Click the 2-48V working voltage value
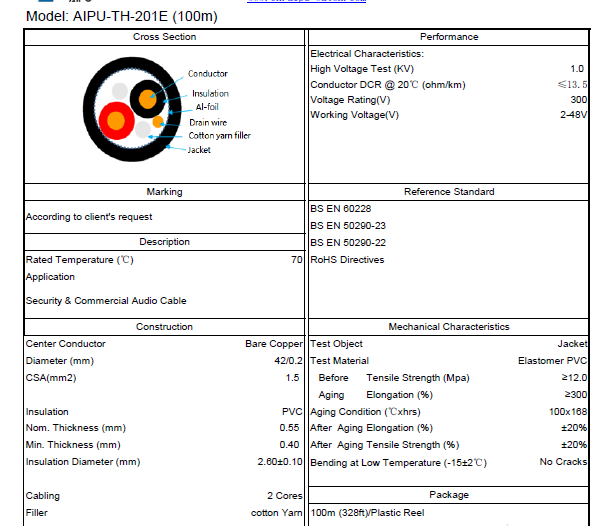The image size is (592, 526). pos(574,115)
